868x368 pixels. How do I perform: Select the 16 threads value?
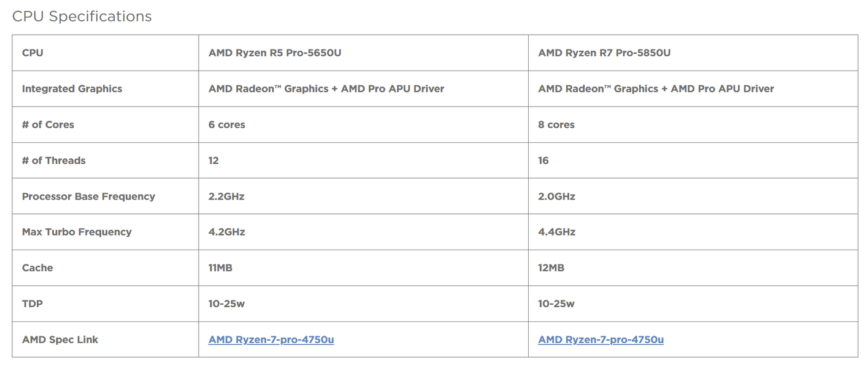click(x=543, y=161)
